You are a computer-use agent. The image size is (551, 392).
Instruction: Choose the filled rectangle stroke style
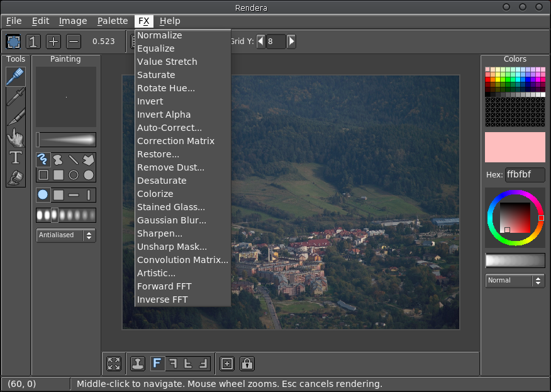coord(58,175)
